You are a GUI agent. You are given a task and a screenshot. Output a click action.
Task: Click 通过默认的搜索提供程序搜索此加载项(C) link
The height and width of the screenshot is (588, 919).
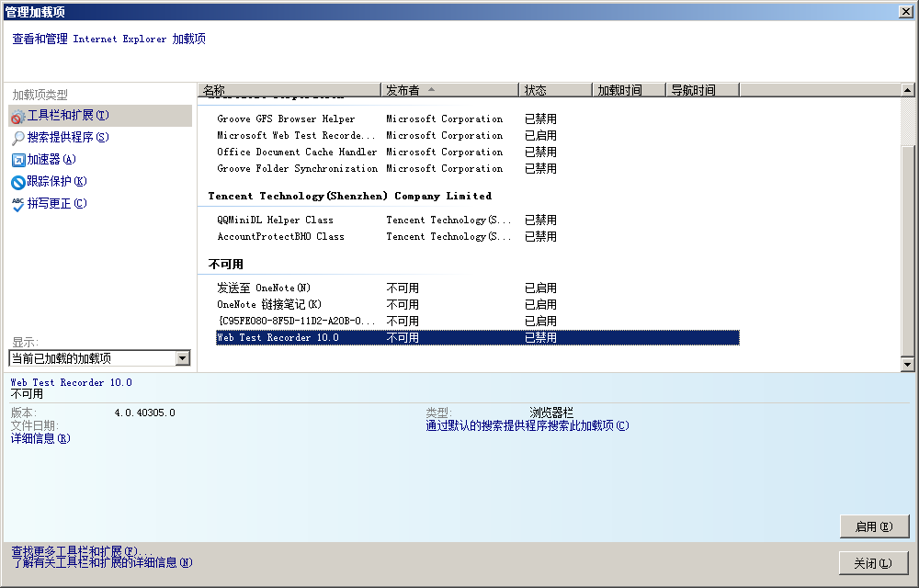(x=528, y=425)
